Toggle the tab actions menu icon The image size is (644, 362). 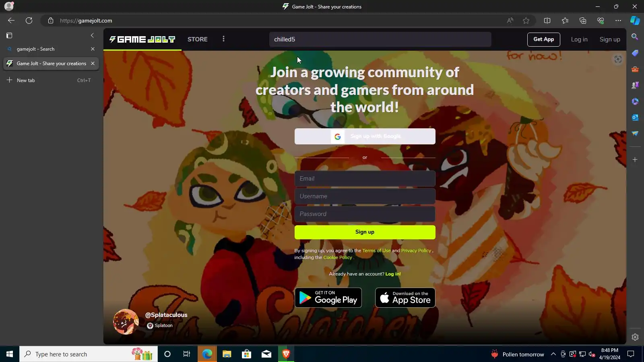coord(9,35)
